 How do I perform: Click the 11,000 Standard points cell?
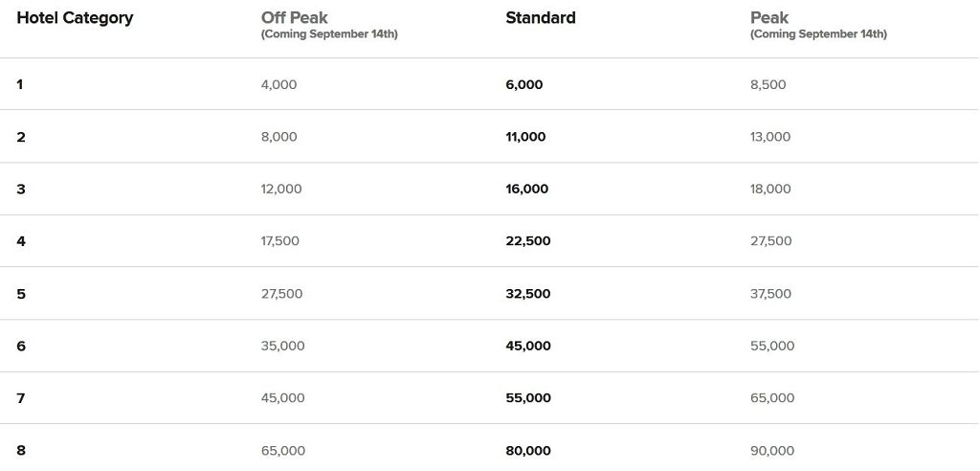[x=525, y=137]
